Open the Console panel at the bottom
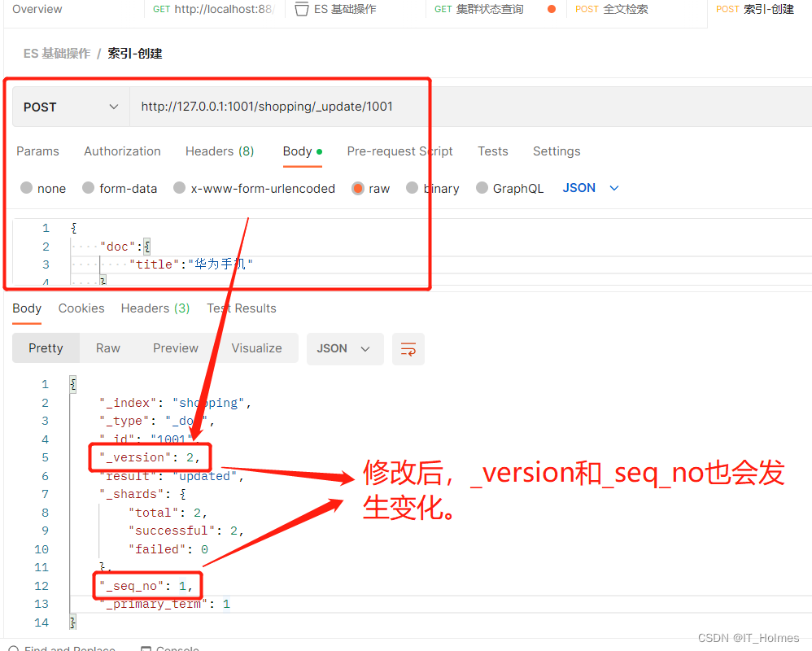This screenshot has width=812, height=651. pos(169,647)
